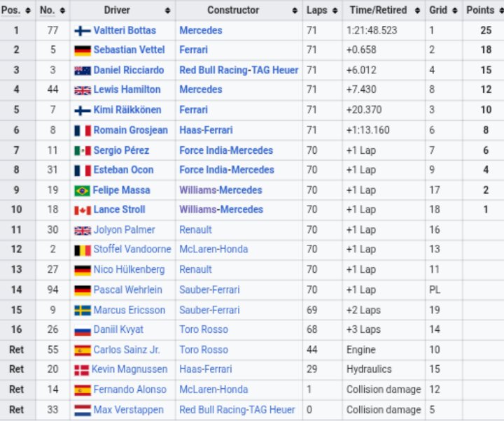
Task: Click Russian flag beside Daniil Kvyat
Action: tap(83, 331)
